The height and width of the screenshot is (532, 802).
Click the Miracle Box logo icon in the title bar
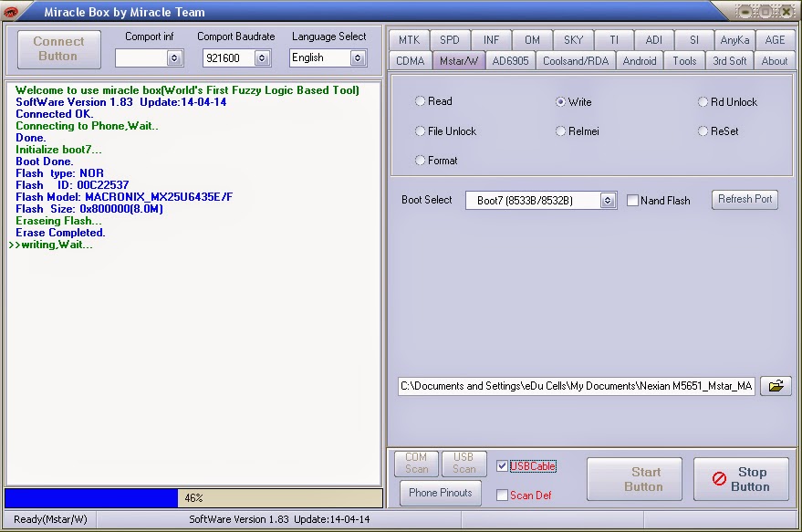(10, 12)
